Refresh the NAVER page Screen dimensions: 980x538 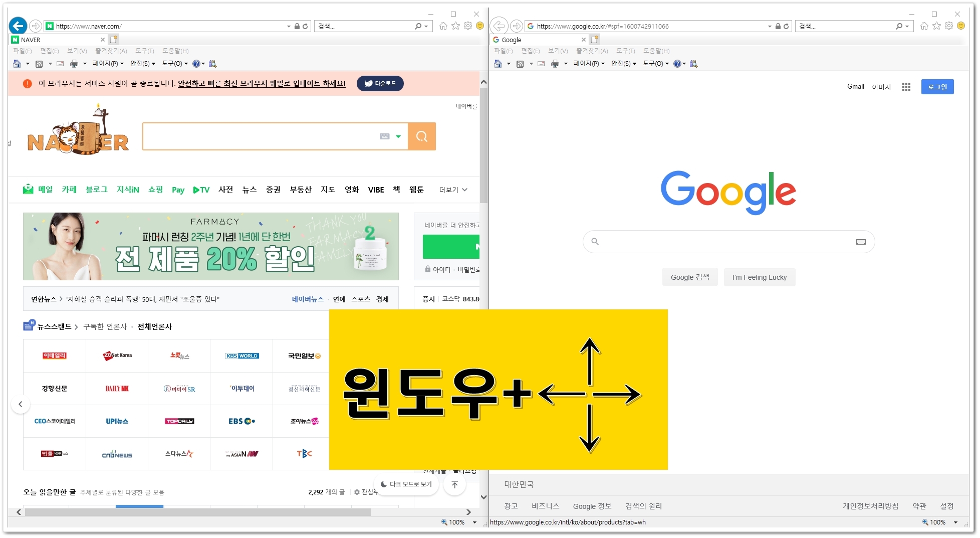305,26
